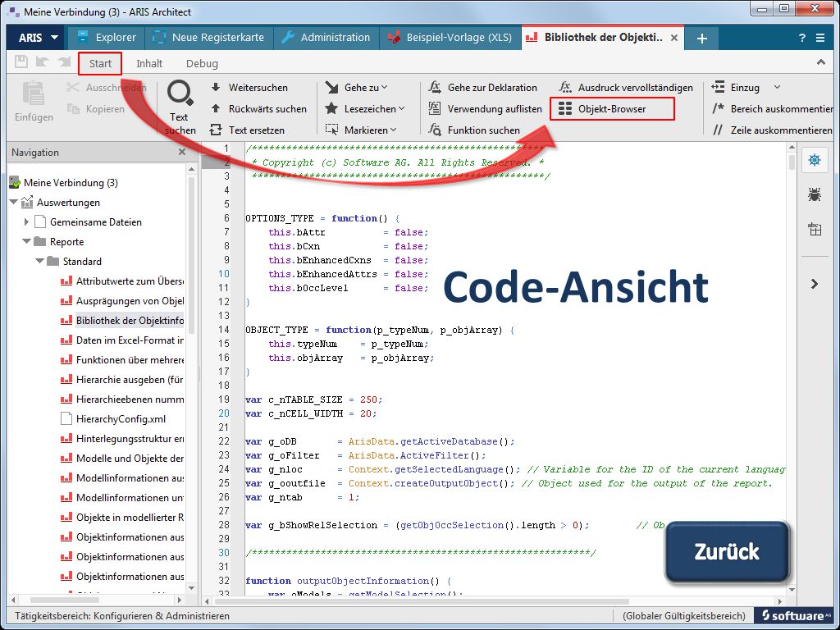840x630 pixels.
Task: Select Daten im Excel-Format report
Action: pyautogui.click(x=130, y=340)
